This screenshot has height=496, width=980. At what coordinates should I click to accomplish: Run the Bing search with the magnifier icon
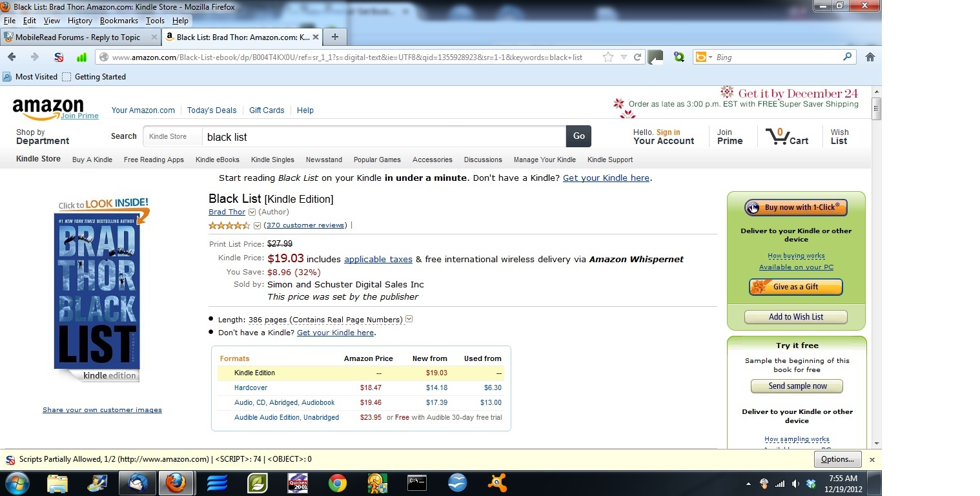(848, 57)
